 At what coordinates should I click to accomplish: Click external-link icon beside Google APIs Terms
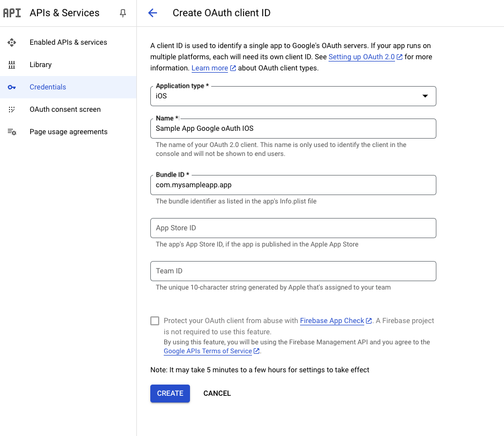256,351
